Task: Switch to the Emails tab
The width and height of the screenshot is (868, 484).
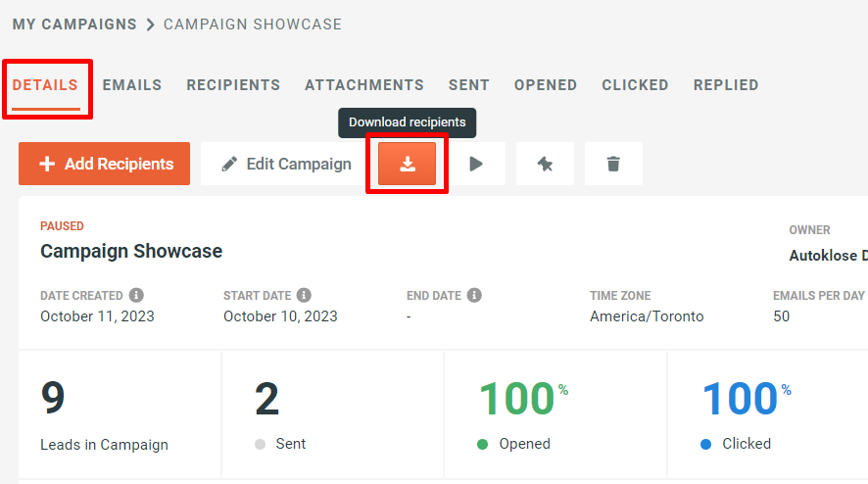Action: (131, 84)
